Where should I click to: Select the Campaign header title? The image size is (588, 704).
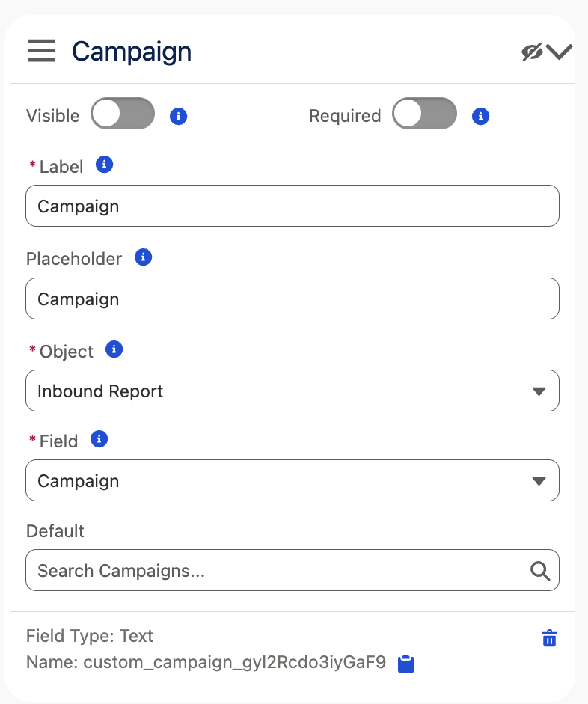tap(132, 51)
